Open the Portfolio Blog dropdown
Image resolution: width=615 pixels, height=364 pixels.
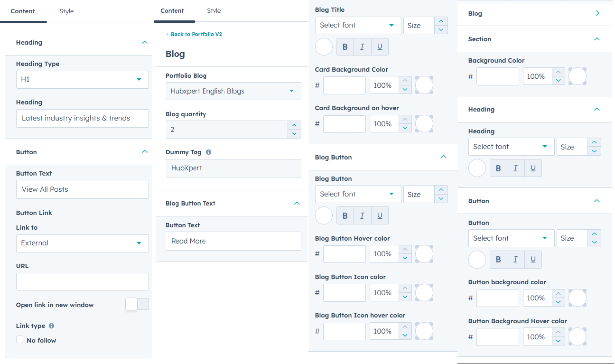click(233, 91)
